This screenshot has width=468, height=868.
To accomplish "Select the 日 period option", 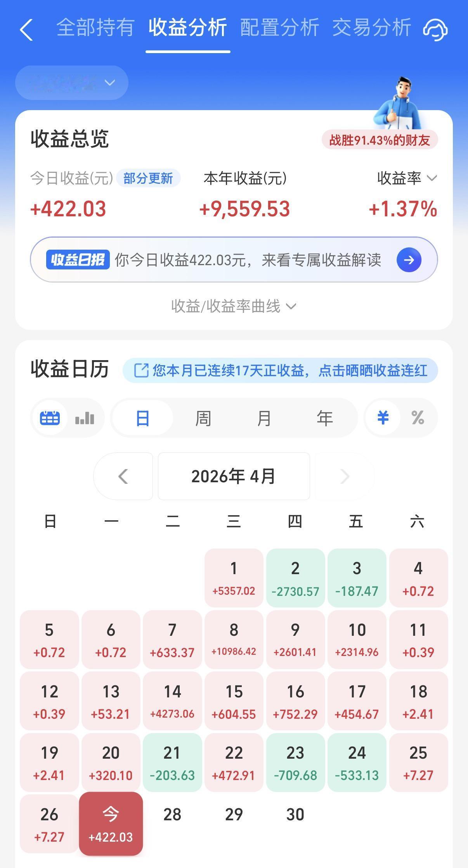I will [x=142, y=418].
